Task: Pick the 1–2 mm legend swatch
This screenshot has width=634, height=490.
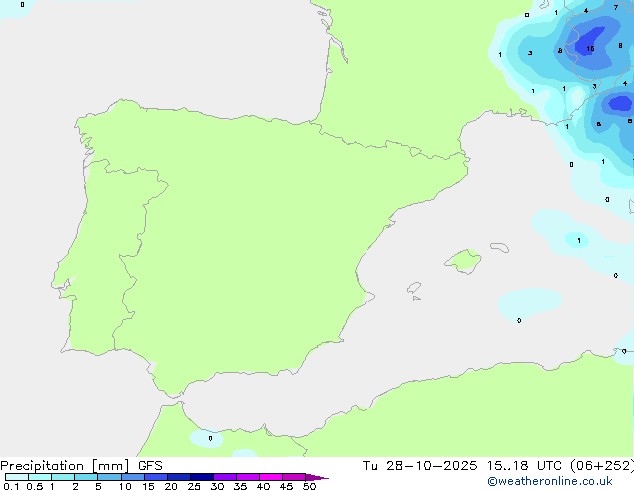Action: point(63,477)
